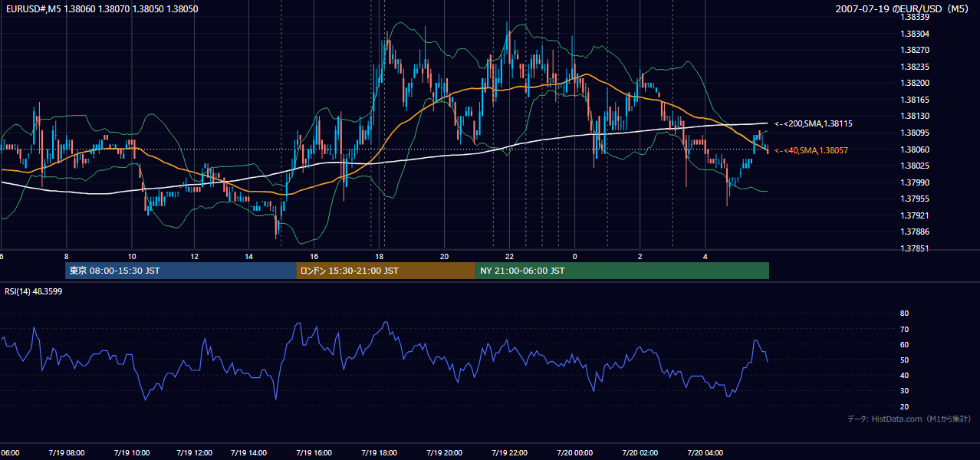Click the 7/19 20:00 time axis label
The width and height of the screenshot is (980, 460).
[444, 453]
